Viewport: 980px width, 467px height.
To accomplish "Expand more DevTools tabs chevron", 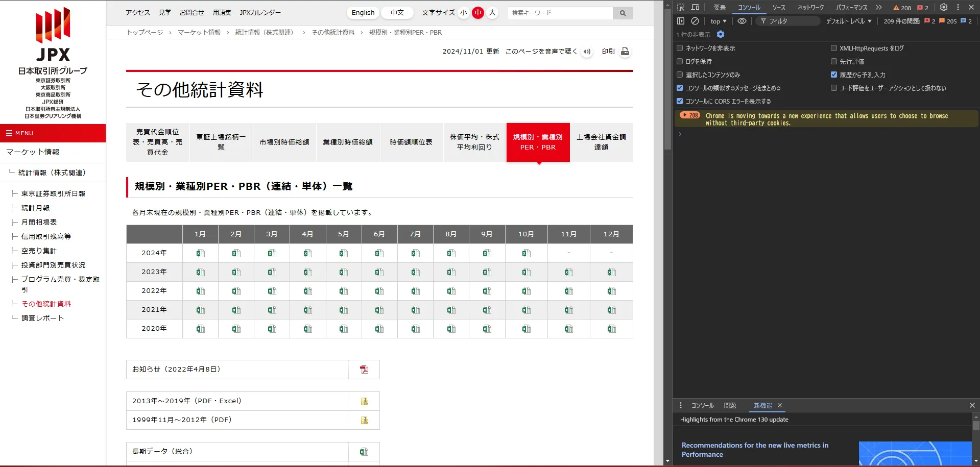I will pyautogui.click(x=878, y=7).
